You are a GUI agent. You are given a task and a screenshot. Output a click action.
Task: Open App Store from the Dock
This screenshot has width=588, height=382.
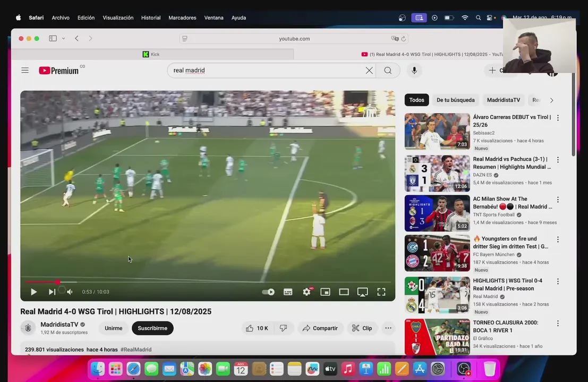(420, 369)
